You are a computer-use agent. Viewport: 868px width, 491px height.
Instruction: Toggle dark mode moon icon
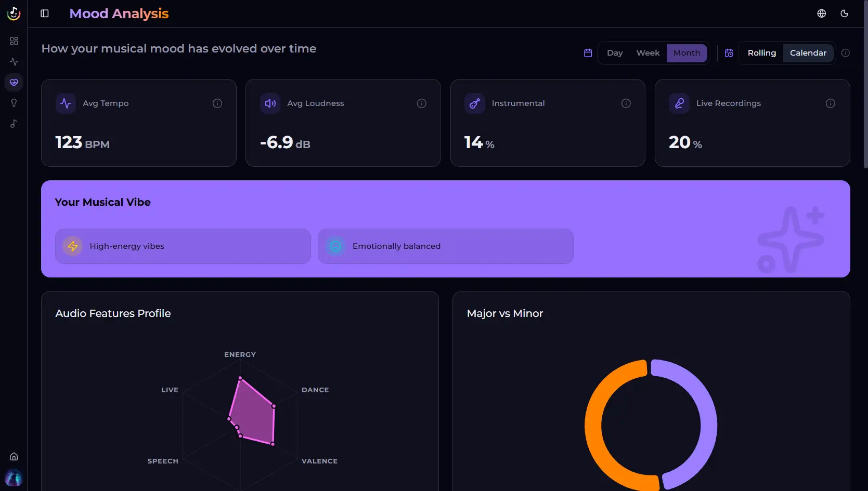pos(845,14)
